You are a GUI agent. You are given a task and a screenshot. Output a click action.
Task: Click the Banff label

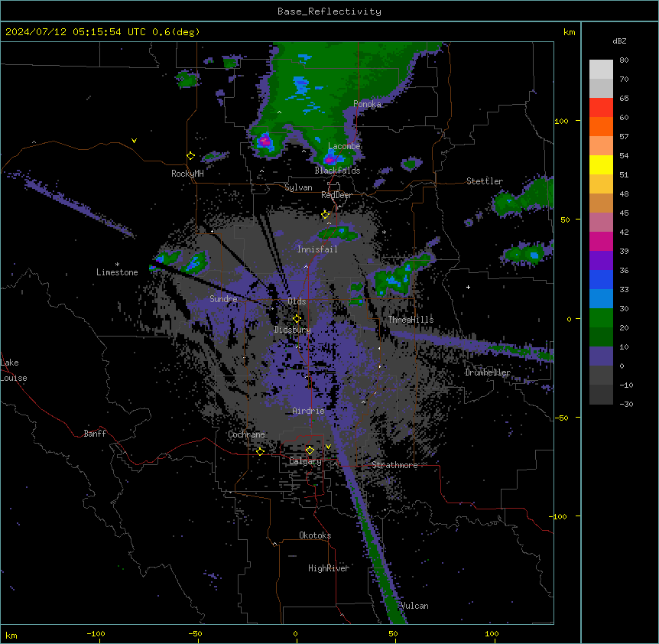click(x=95, y=434)
